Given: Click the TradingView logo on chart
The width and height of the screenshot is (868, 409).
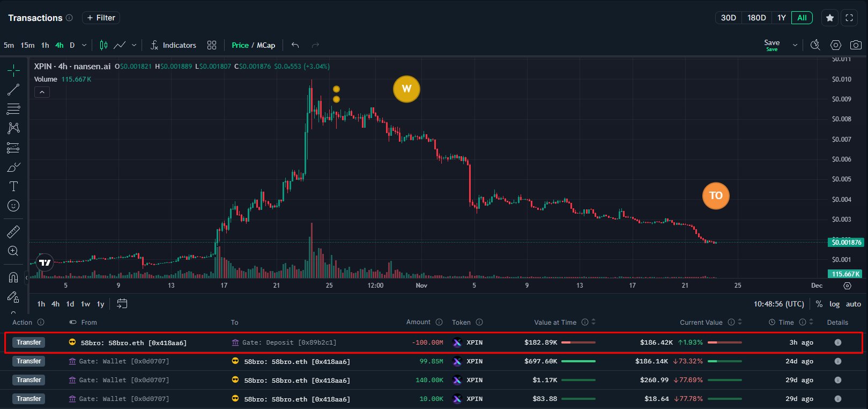Looking at the screenshot, I should pyautogui.click(x=45, y=262).
